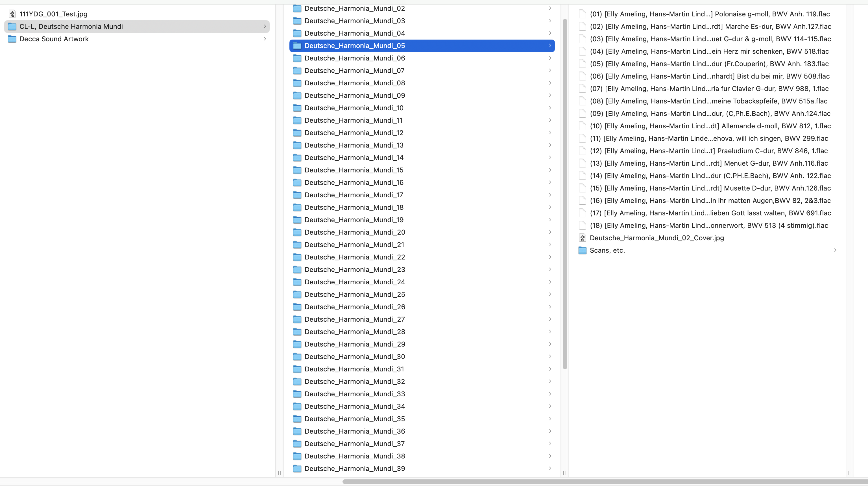
Task: Click the Deutsche_Harmonia_Mundi_39 folder icon
Action: (297, 468)
